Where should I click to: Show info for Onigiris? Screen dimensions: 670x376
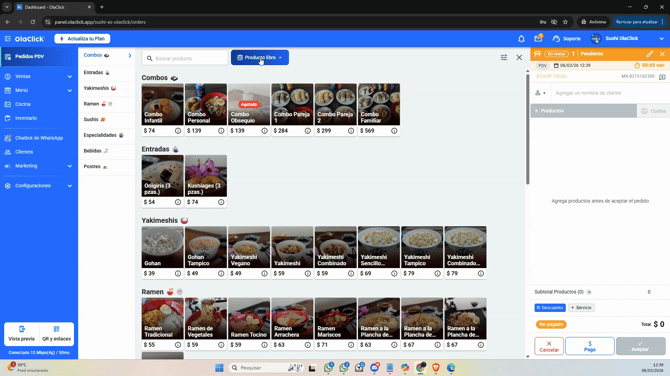178,202
